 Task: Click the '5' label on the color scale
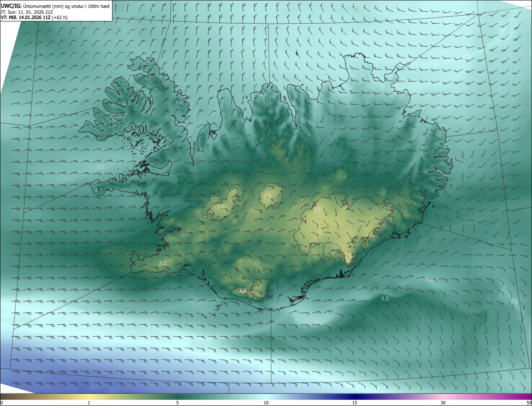click(177, 403)
